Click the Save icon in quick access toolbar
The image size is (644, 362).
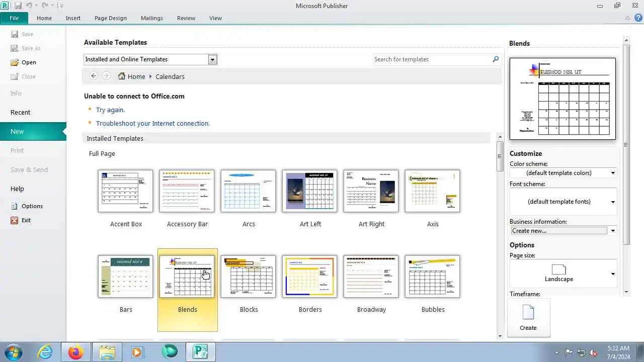click(18, 6)
